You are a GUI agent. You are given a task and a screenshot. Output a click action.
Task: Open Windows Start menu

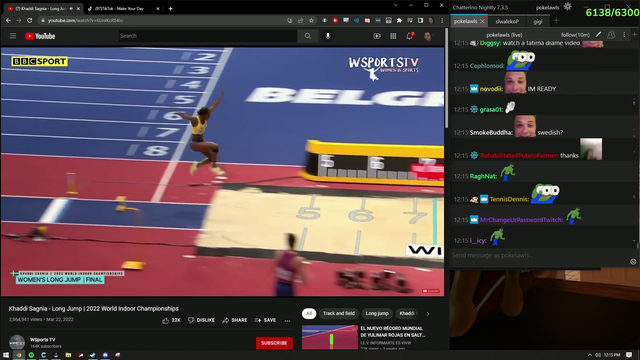click(x=6, y=355)
